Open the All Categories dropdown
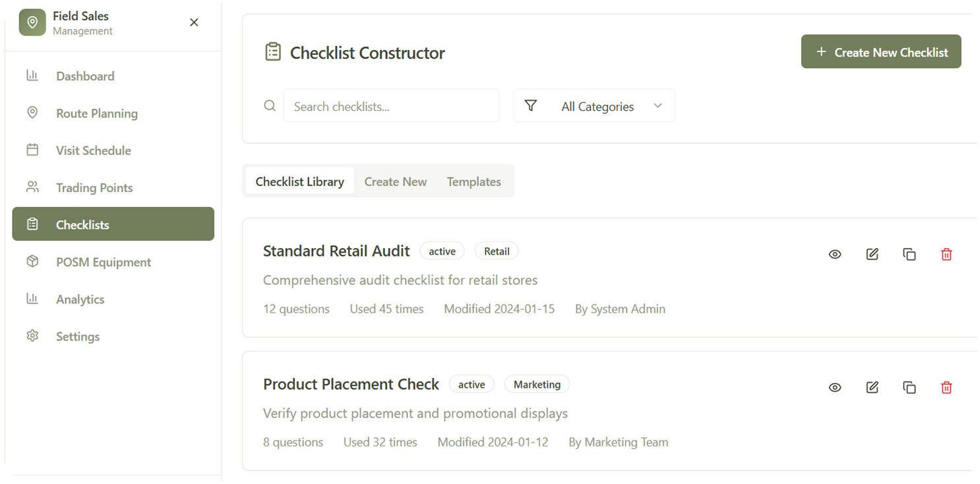980x484 pixels. click(610, 106)
